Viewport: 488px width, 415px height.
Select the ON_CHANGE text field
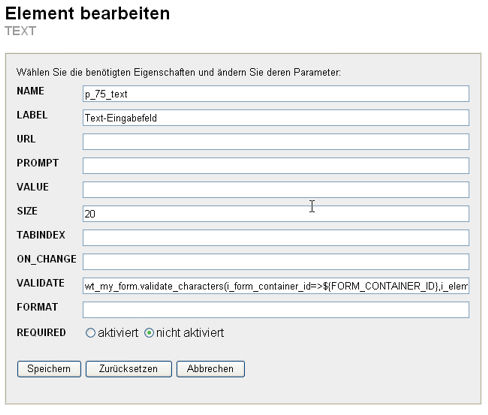coord(276,262)
